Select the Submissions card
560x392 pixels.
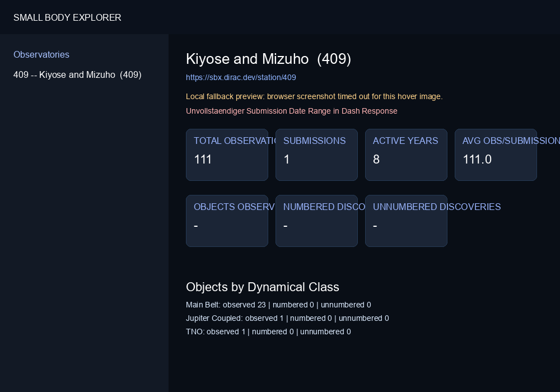(x=317, y=155)
